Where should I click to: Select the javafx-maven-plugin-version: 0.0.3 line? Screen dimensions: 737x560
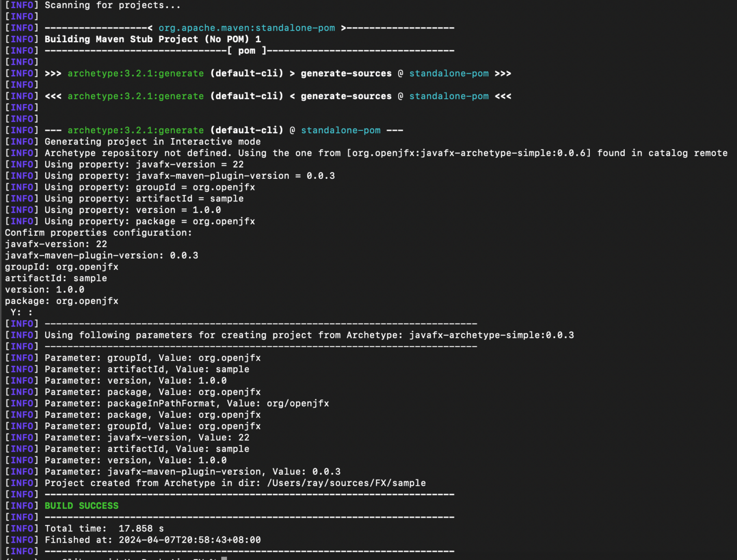[x=101, y=255]
